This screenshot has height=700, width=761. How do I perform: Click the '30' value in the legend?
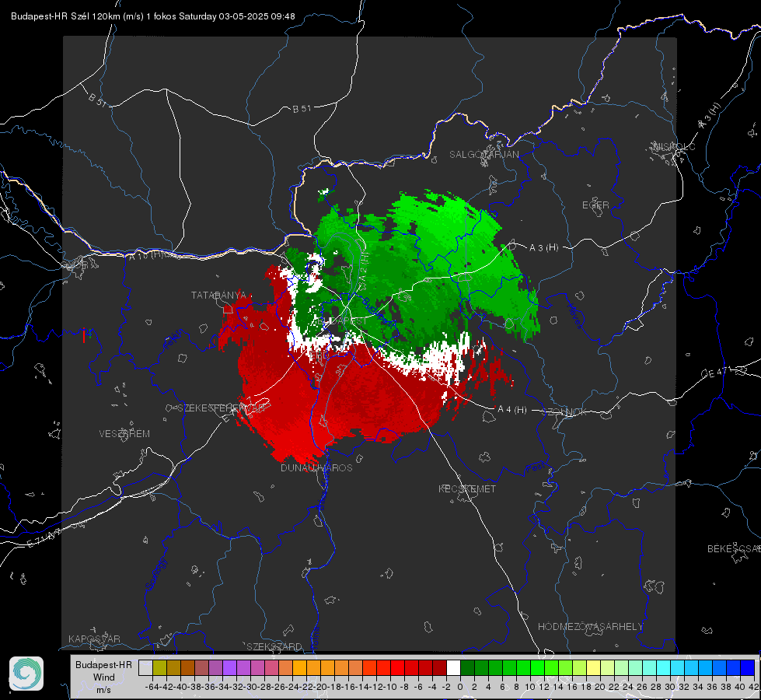tap(670, 687)
